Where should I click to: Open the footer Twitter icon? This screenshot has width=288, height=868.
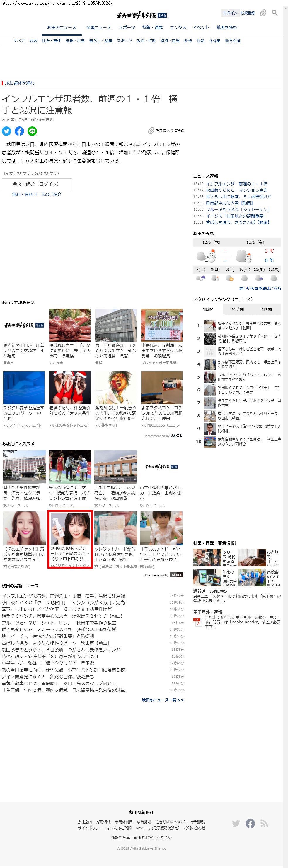coord(236,824)
